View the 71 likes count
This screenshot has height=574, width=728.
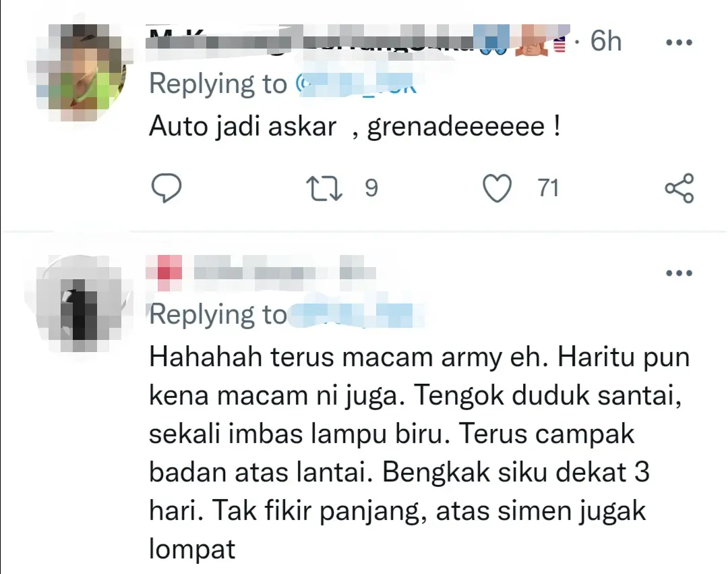click(548, 188)
